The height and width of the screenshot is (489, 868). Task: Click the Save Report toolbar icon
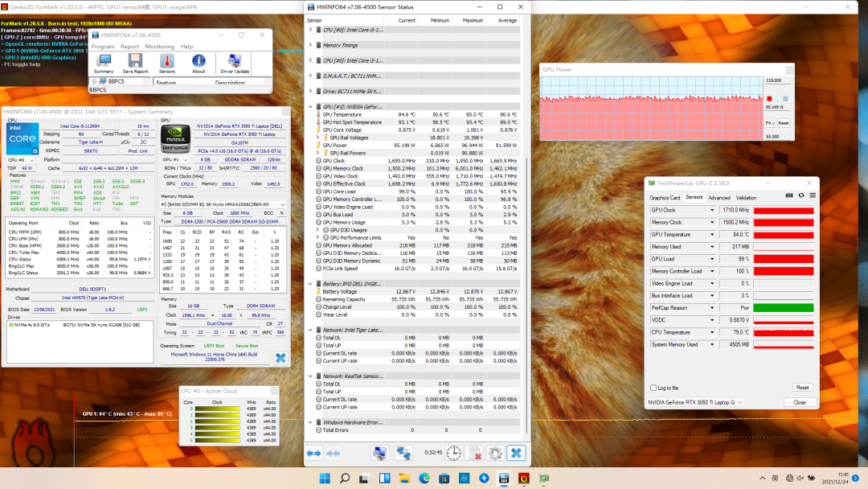(x=135, y=64)
